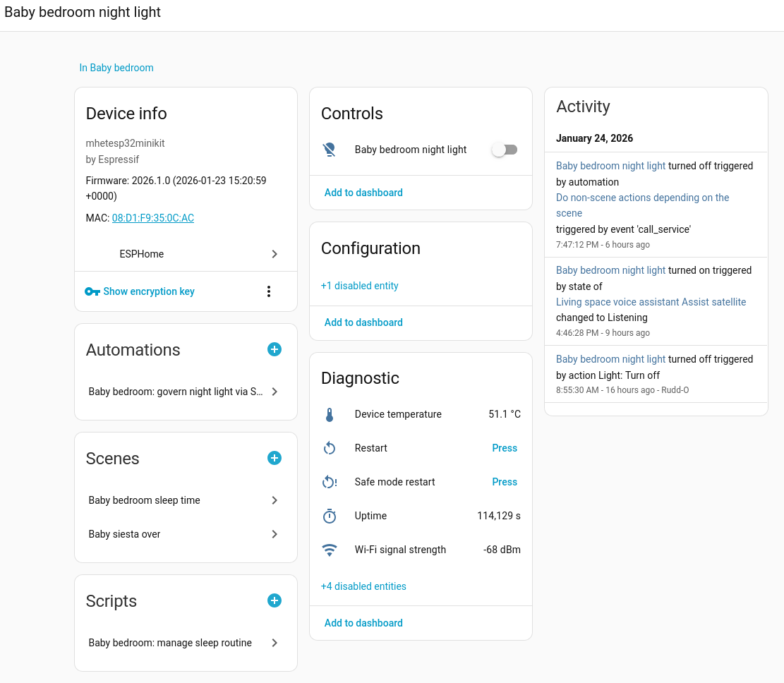Click the night light bulb icon in Controls
The width and height of the screenshot is (784, 683).
coord(329,150)
